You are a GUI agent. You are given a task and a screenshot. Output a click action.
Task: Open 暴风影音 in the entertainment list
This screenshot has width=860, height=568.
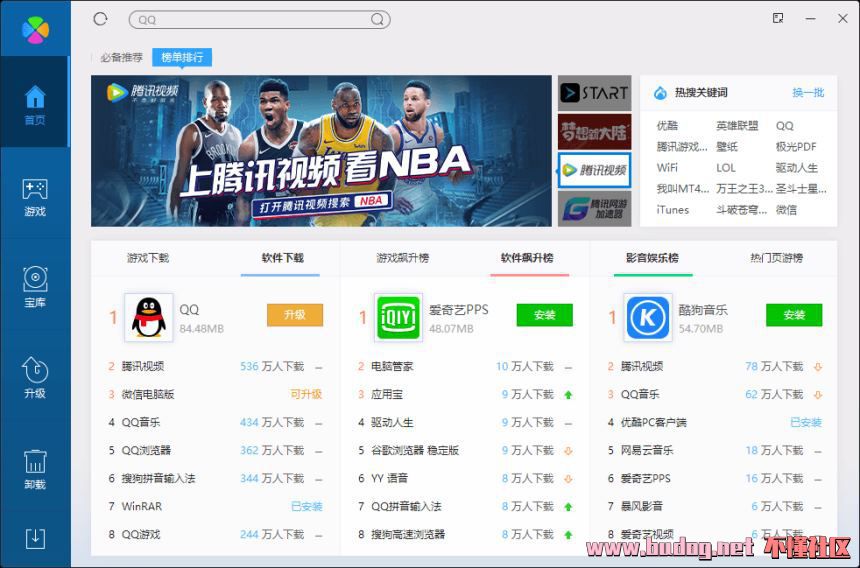(642, 507)
